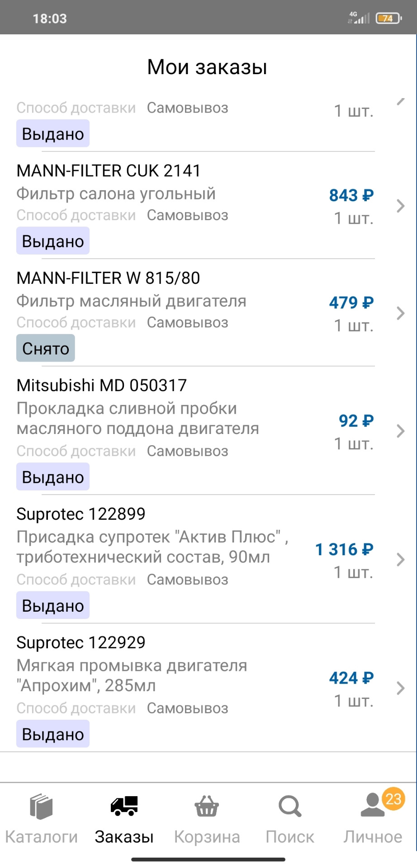Select the Mitsubishi MD 050317 title

(x=102, y=385)
